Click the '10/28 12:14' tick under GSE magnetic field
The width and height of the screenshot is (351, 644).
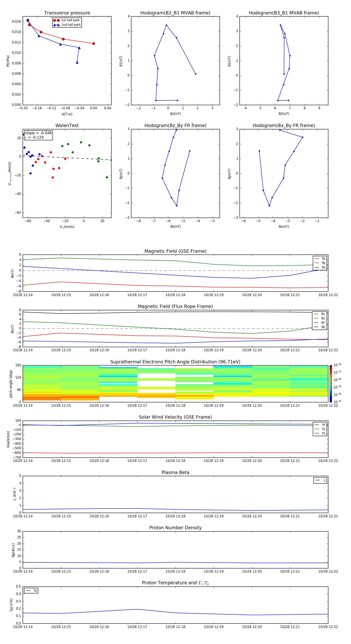(x=23, y=295)
